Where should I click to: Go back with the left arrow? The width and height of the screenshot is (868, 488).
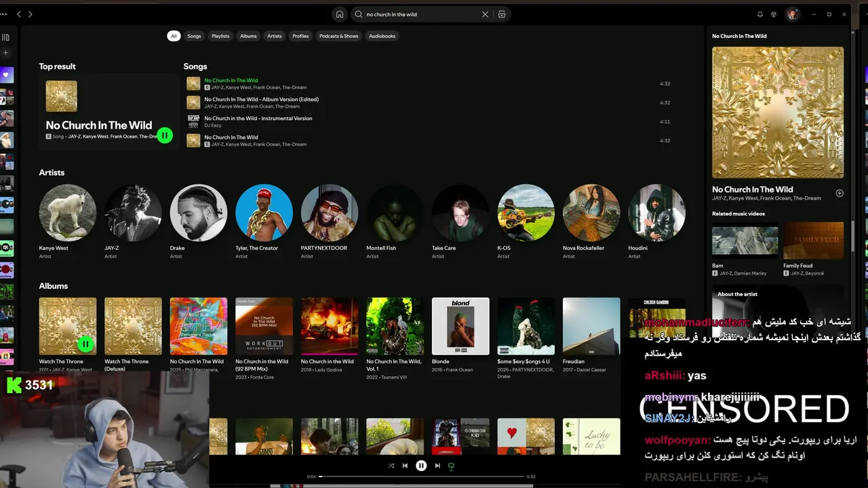18,14
